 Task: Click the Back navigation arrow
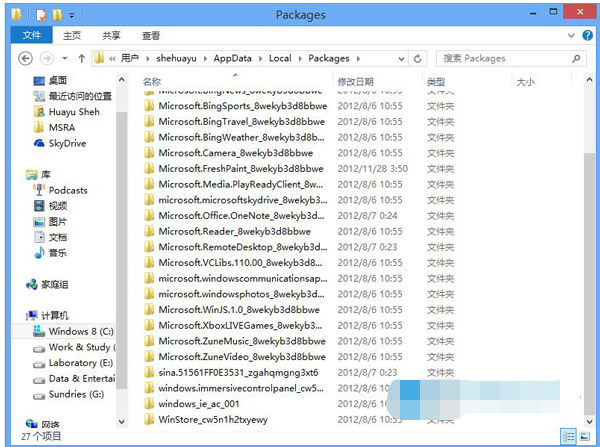(x=26, y=58)
